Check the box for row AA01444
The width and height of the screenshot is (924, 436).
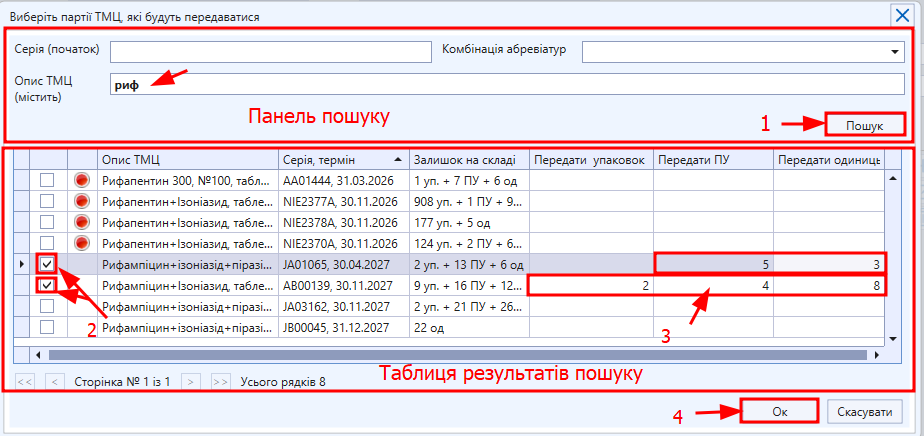coord(47,180)
